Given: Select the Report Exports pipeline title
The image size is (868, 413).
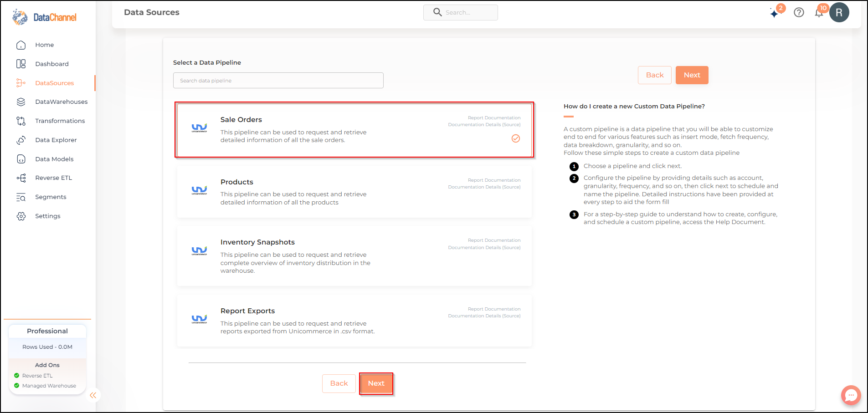Looking at the screenshot, I should 248,311.
